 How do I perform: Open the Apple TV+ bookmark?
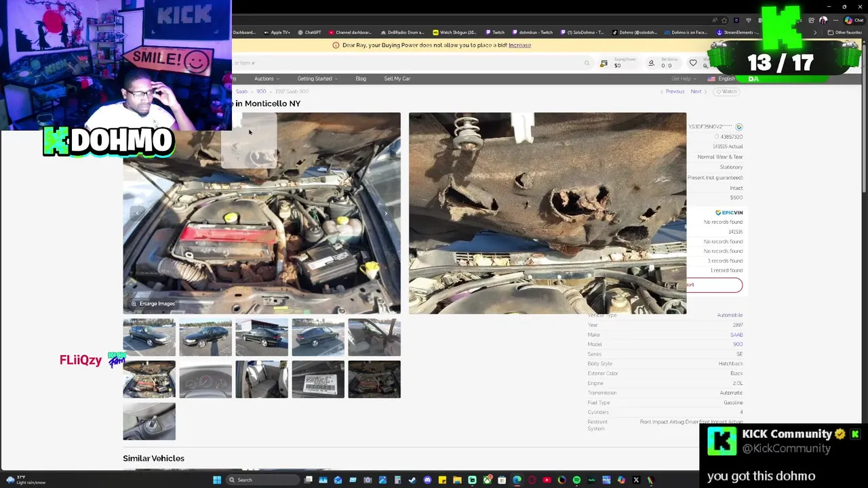276,33
